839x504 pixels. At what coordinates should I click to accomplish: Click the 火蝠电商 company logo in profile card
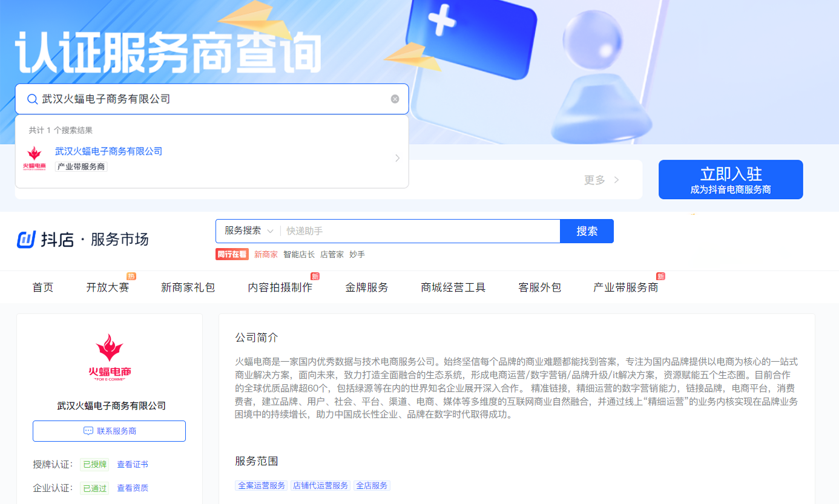coord(110,358)
